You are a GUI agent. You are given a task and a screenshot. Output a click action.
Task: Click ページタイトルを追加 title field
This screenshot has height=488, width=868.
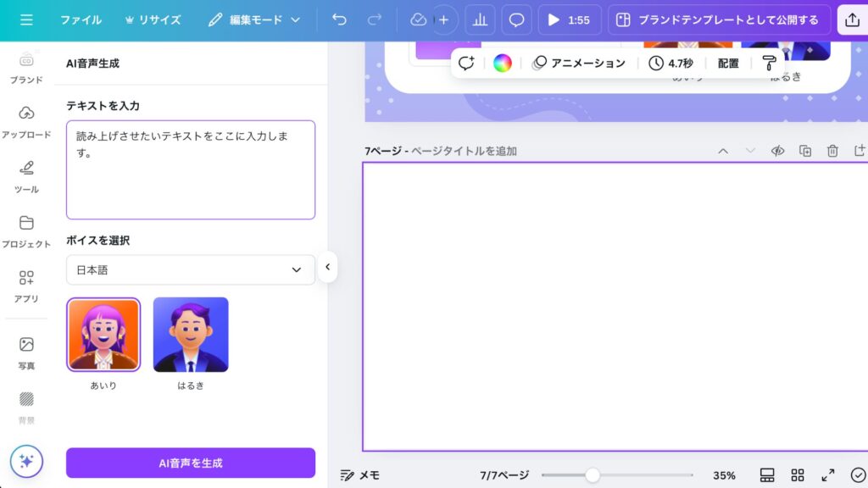pyautogui.click(x=464, y=151)
